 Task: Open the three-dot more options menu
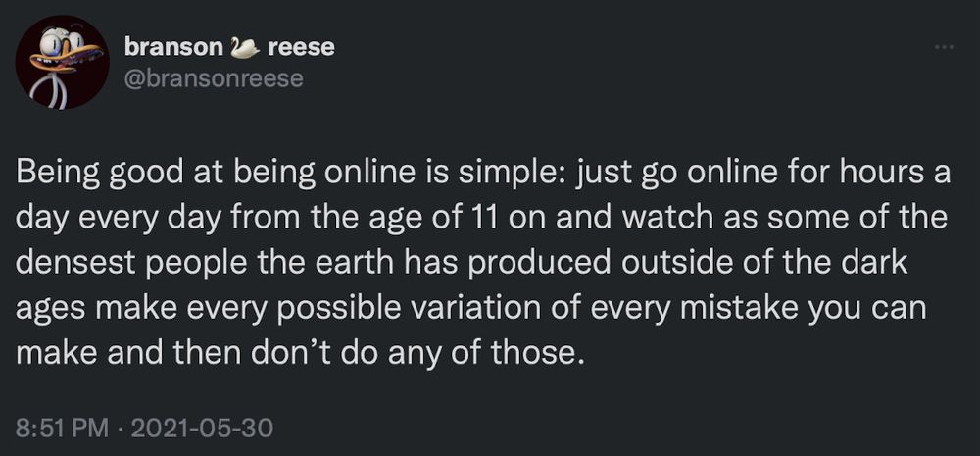click(944, 47)
